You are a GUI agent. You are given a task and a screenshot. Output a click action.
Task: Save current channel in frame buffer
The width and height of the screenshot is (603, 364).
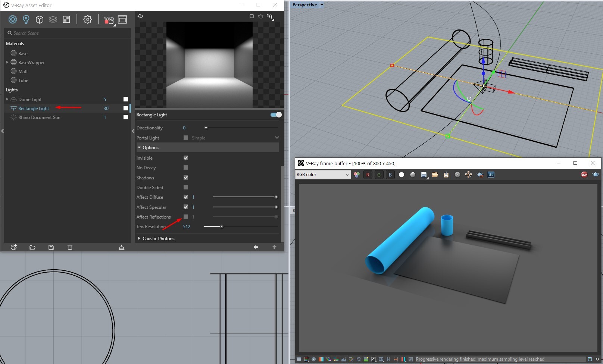point(424,175)
